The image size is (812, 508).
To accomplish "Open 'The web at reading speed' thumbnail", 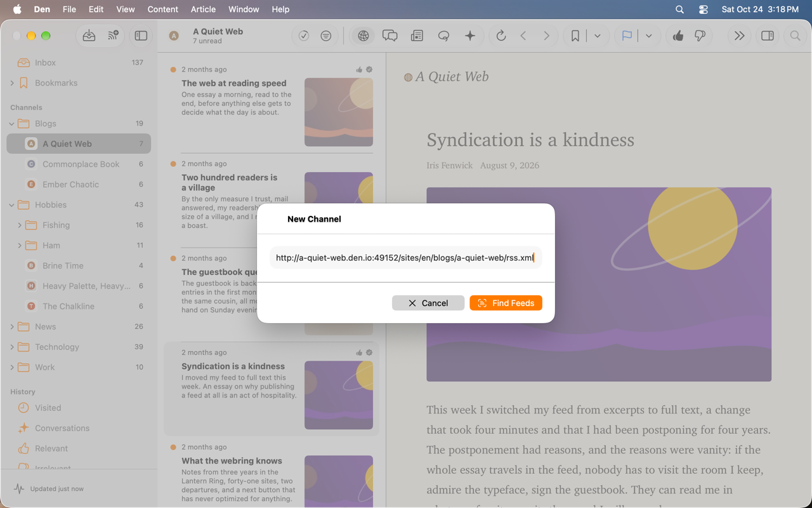I will 339,112.
